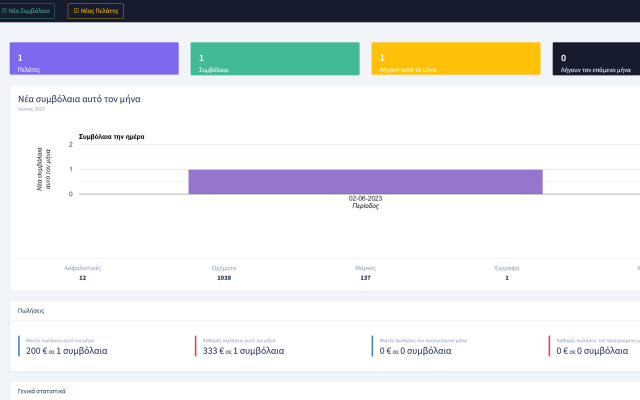640x400 pixels.
Task: Select the Οχήματα count of 1038
Action: [x=224, y=277]
